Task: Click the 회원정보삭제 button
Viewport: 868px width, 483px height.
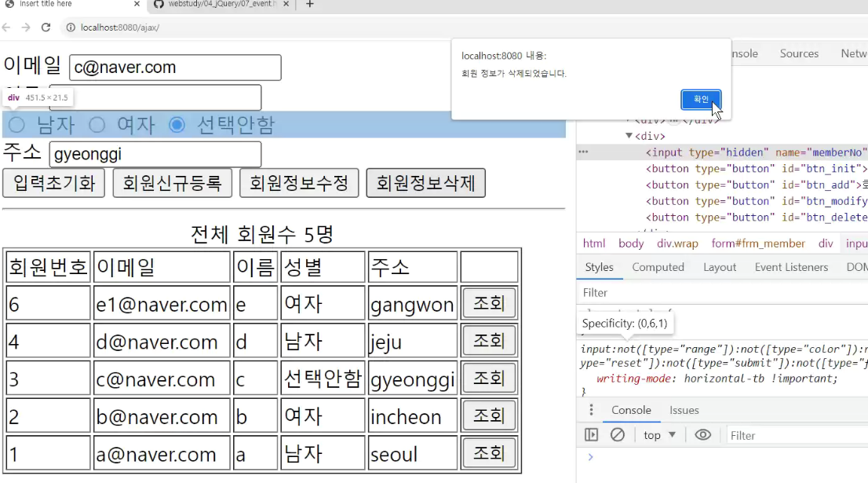Action: 425,183
